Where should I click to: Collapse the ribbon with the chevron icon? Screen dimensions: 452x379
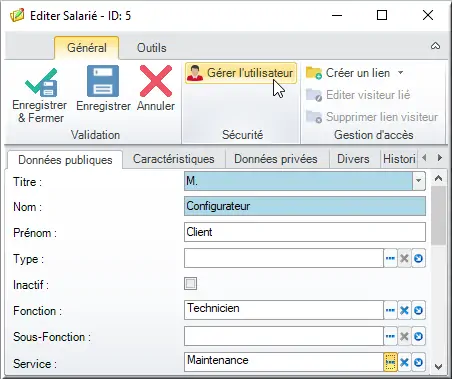[x=435, y=46]
